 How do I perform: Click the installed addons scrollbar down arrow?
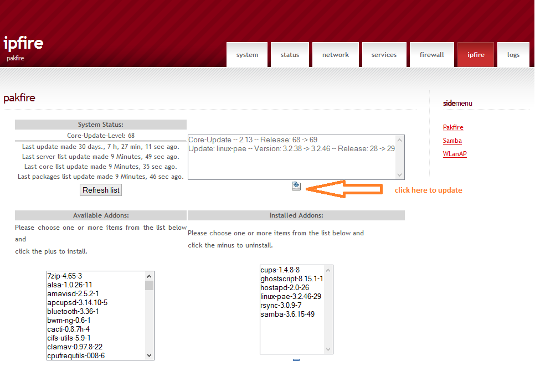point(328,349)
